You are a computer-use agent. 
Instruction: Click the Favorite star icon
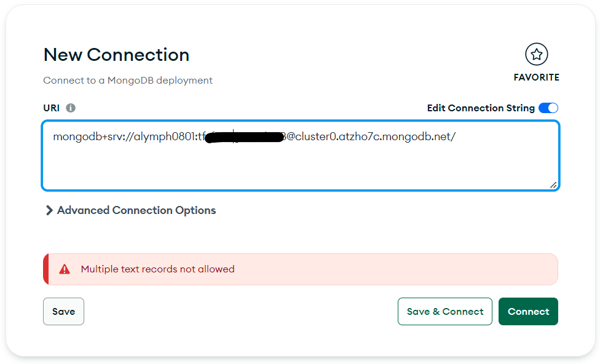(536, 55)
